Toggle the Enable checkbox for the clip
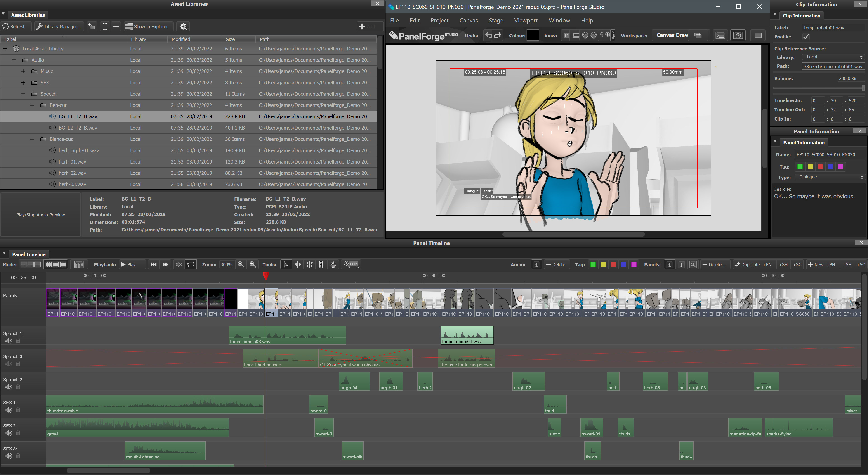Screen dimensions: 868x475 coord(806,37)
